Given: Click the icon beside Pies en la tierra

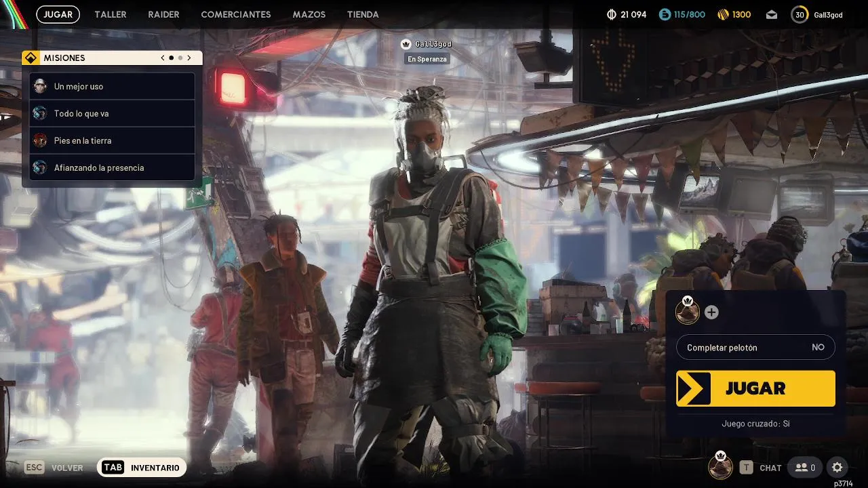Looking at the screenshot, I should tap(40, 140).
